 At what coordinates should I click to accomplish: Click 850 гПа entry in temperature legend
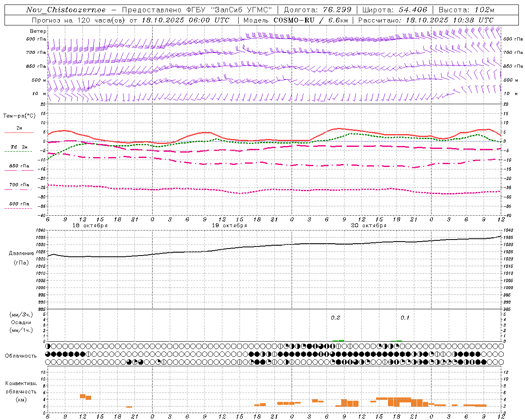pyautogui.click(x=19, y=166)
